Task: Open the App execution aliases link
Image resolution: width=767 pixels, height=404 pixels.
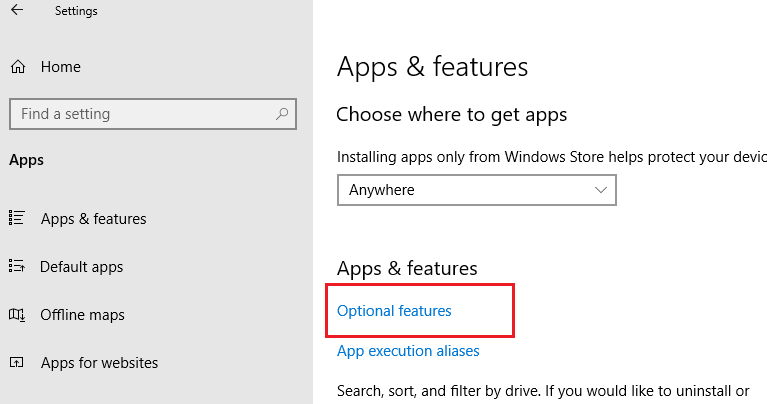Action: coord(408,351)
